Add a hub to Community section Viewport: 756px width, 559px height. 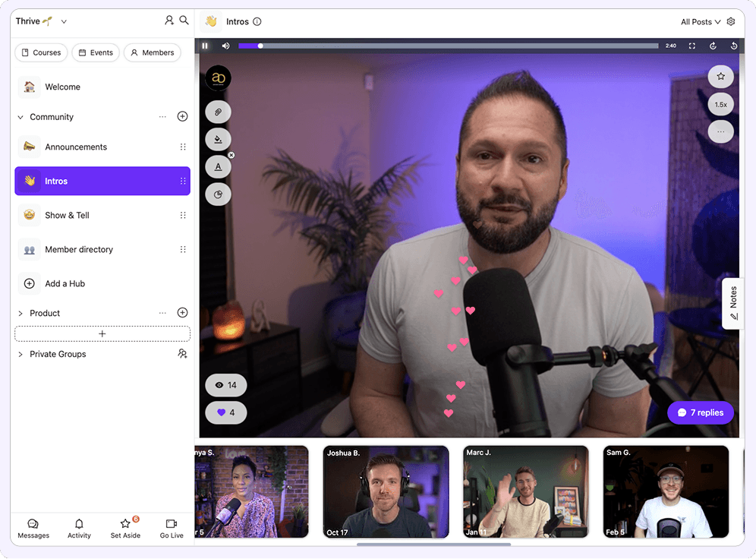[x=182, y=116]
